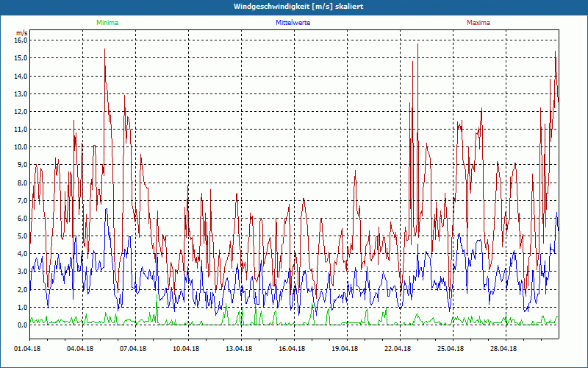
Task: Click the x-axis date 04.04.18
Action: (80, 349)
